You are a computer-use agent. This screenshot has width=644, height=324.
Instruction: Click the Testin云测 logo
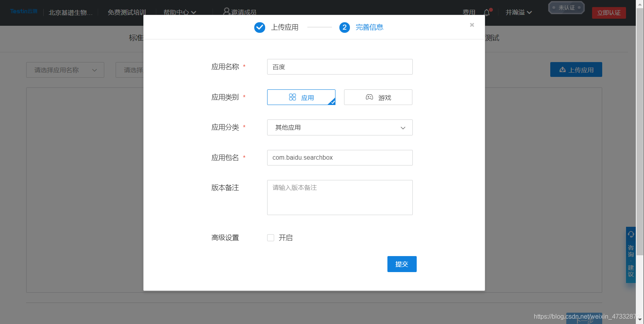(24, 11)
